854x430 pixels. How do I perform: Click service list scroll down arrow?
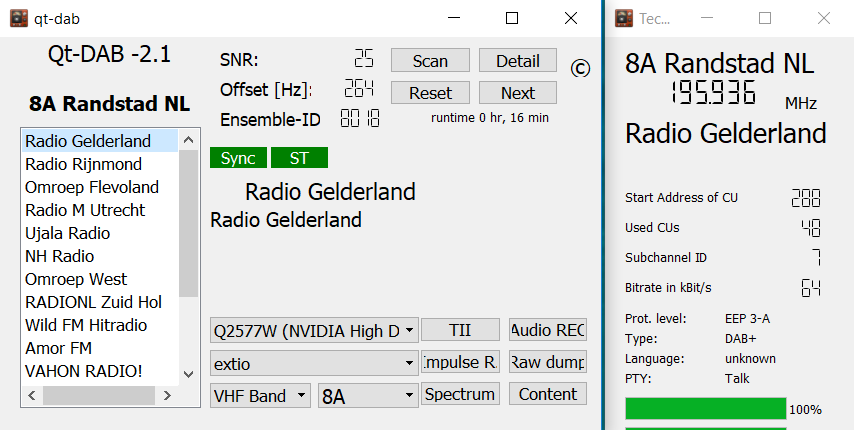pyautogui.click(x=188, y=374)
